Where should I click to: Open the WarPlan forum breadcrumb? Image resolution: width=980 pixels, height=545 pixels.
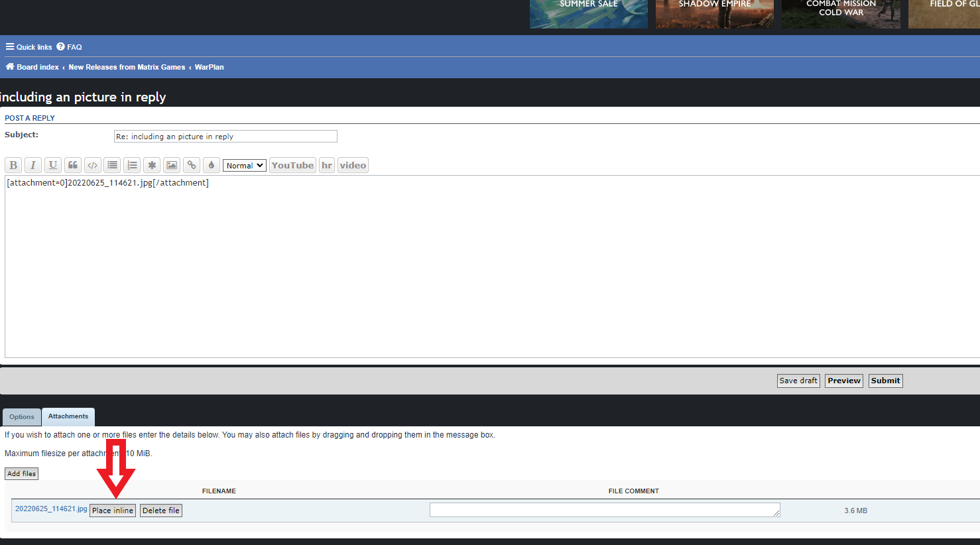[x=209, y=67]
